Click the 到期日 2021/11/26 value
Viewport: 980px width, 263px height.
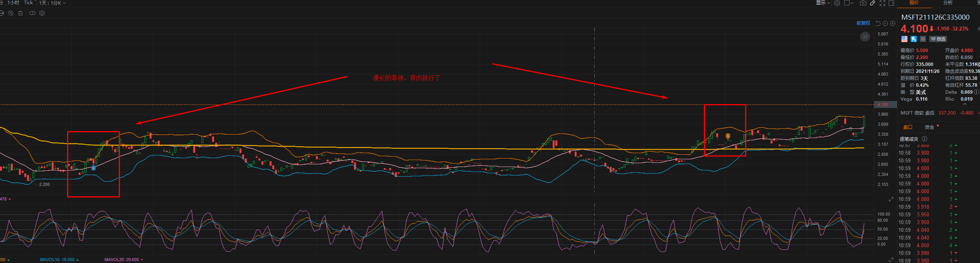tap(928, 71)
